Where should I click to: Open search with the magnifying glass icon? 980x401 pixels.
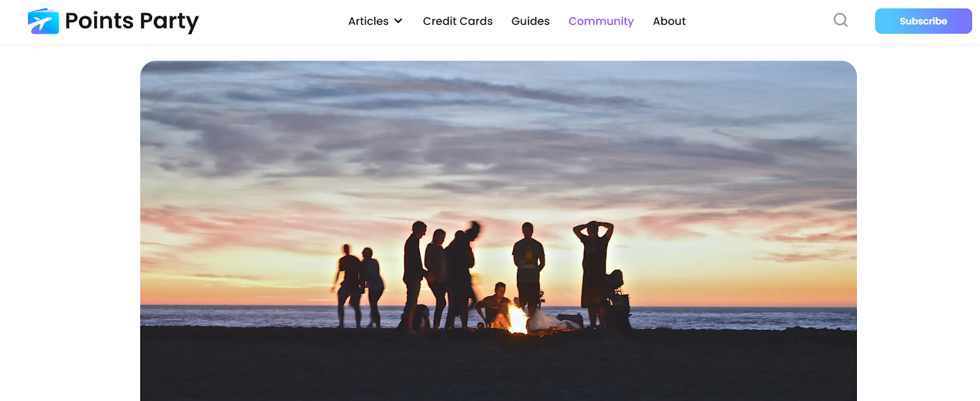click(x=841, y=20)
